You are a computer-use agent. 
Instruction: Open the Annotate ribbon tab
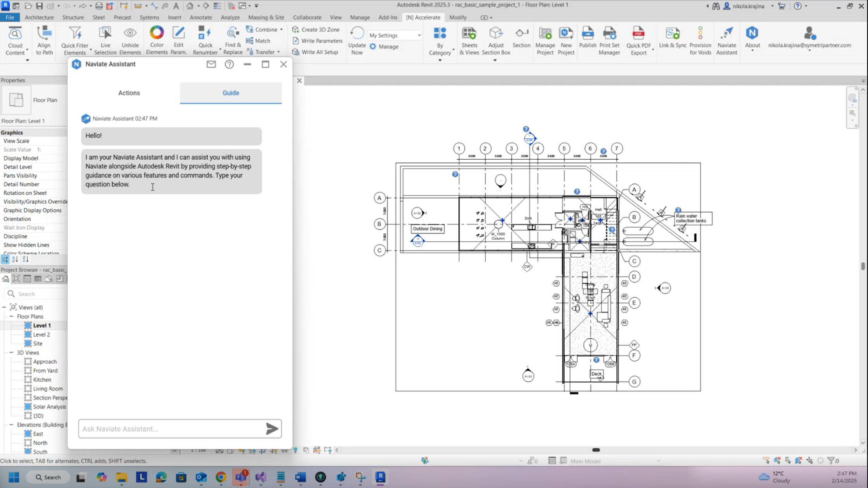tap(201, 17)
